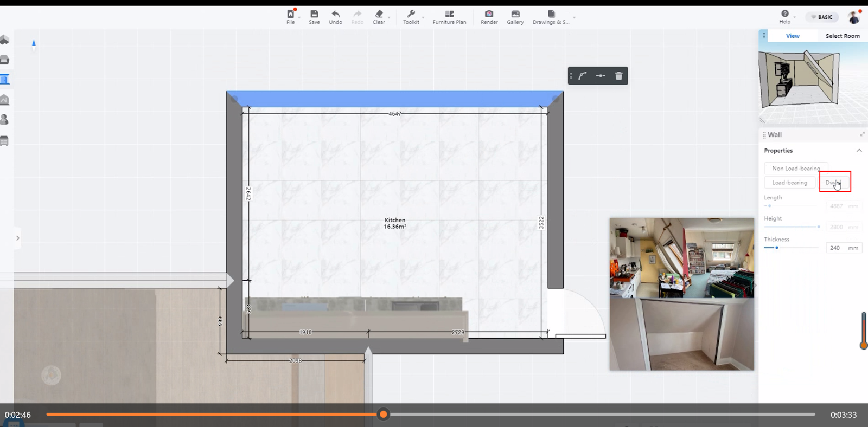Set wall type to Load-bearing
The image size is (868, 427).
point(789,183)
